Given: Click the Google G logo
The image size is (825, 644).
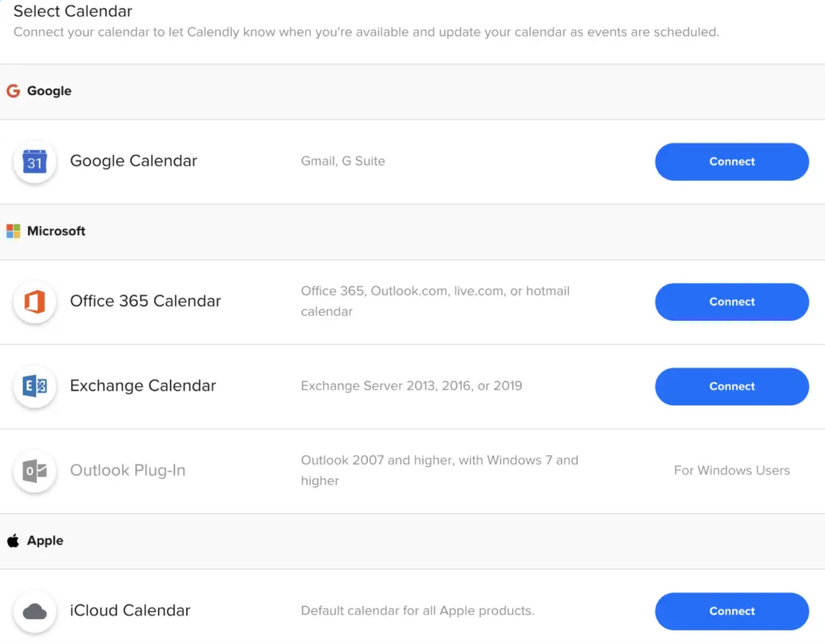Looking at the screenshot, I should [x=12, y=91].
